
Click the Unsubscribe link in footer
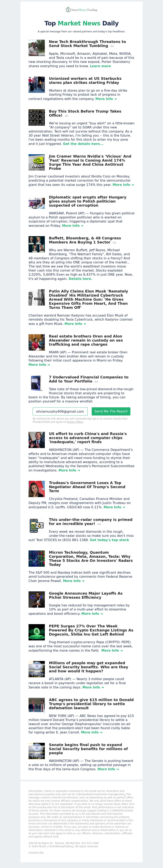point(36,853)
